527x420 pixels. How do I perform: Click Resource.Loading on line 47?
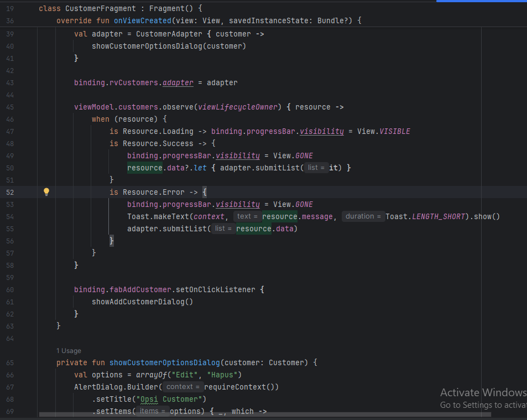[158, 131]
